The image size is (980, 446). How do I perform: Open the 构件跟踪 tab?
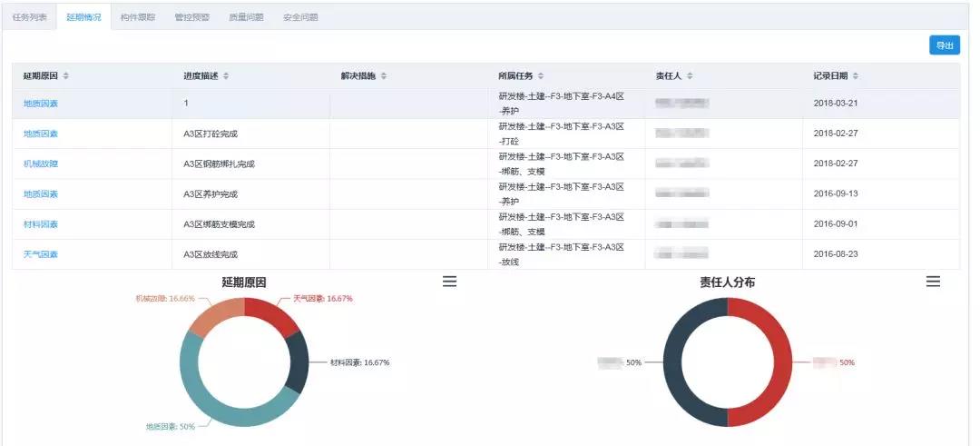137,17
